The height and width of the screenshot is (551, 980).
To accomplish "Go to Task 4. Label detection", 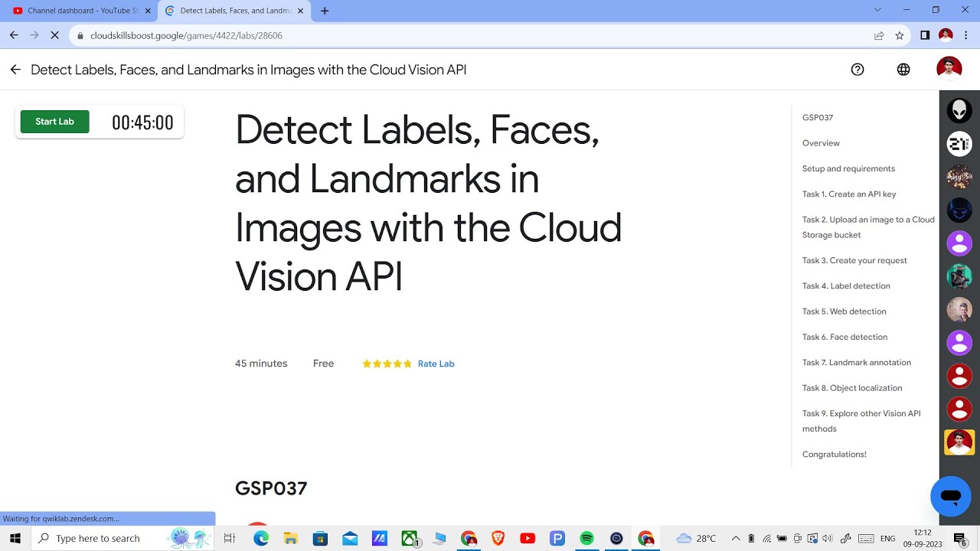I will (846, 286).
